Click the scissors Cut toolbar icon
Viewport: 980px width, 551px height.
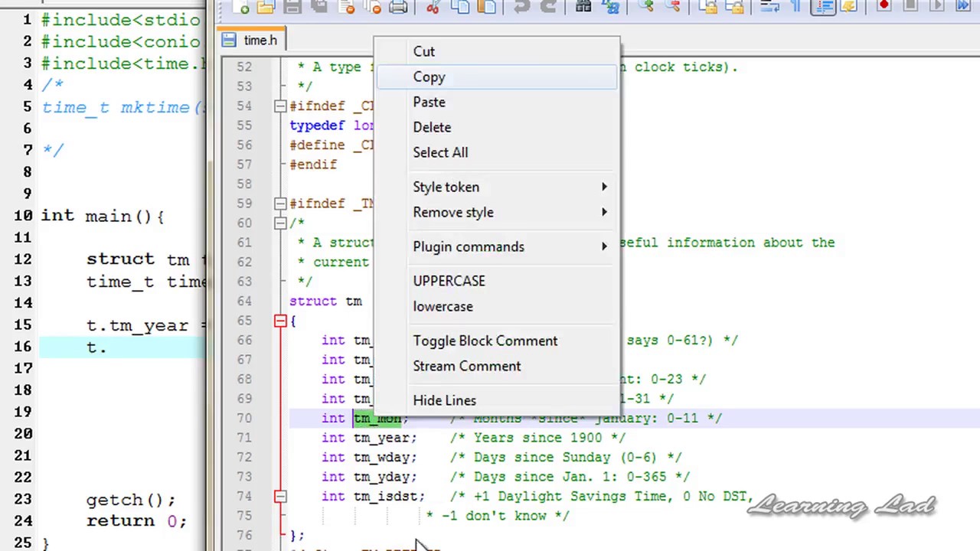click(434, 7)
